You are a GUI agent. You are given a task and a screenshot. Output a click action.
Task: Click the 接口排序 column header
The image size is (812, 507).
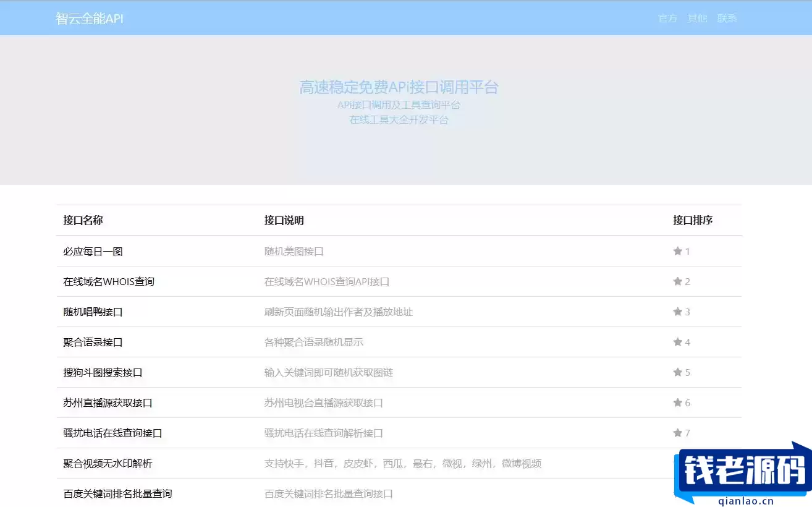click(693, 221)
